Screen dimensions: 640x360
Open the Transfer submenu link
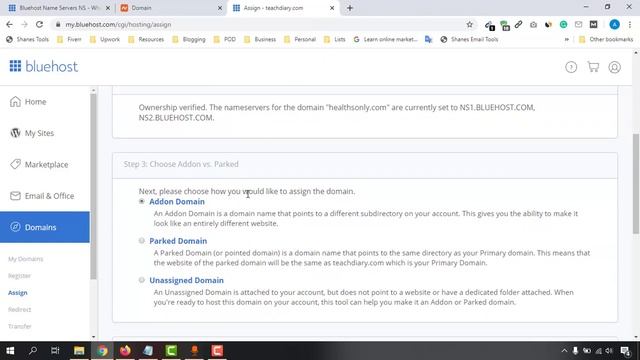[x=20, y=326]
